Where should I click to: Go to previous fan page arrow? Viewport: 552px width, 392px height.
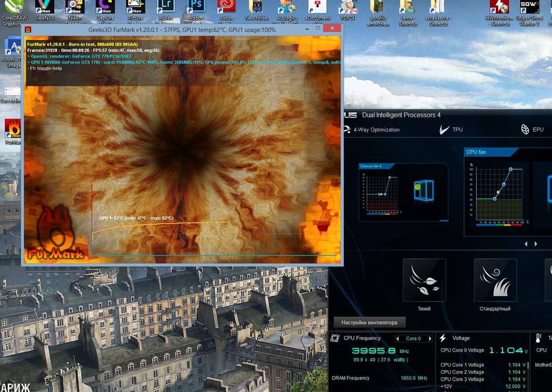coord(526,243)
